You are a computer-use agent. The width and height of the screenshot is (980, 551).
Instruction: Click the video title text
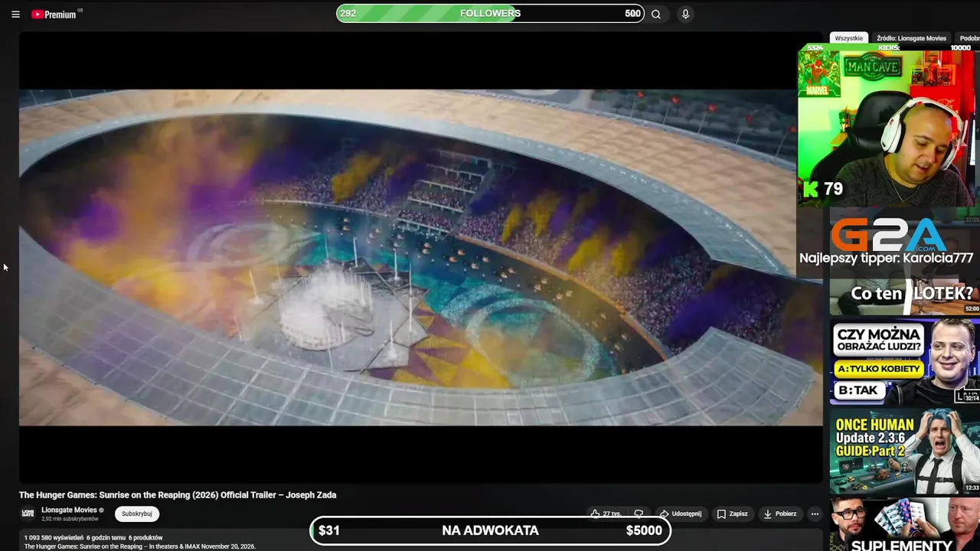(x=178, y=495)
